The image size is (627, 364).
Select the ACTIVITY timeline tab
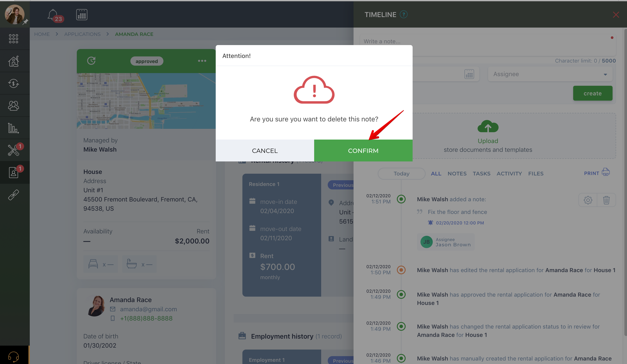(509, 173)
